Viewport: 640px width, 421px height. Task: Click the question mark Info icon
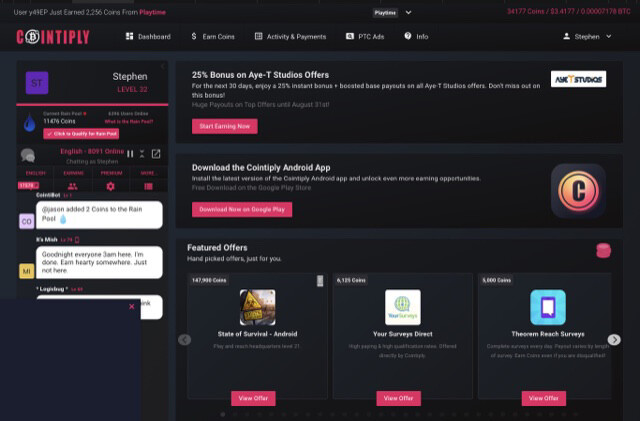pyautogui.click(x=408, y=36)
